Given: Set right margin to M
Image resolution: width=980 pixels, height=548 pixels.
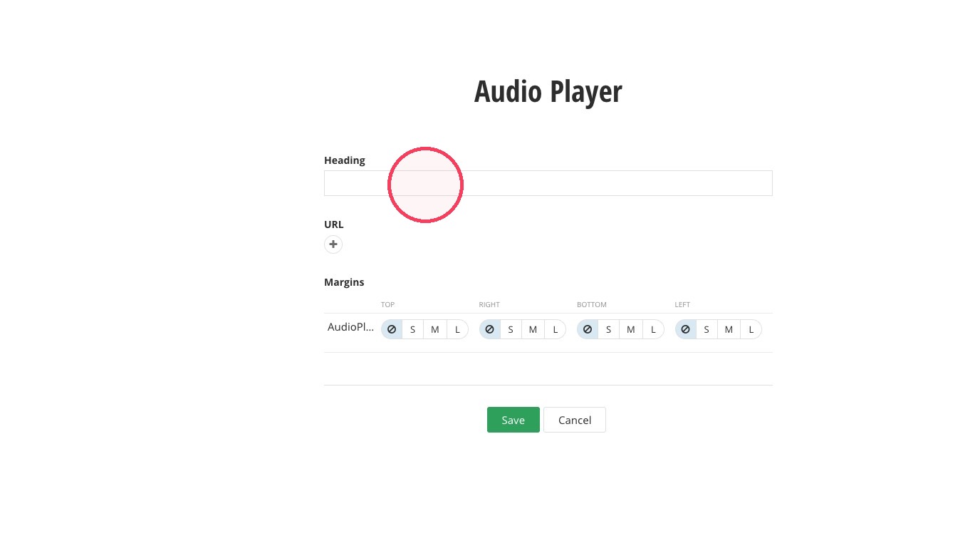Looking at the screenshot, I should coord(533,329).
